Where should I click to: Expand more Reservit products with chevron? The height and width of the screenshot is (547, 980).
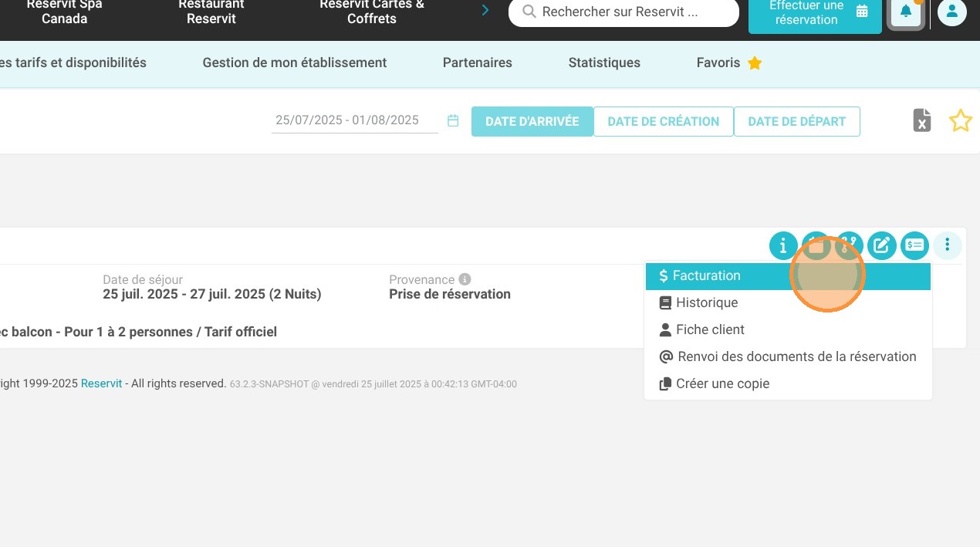click(485, 10)
